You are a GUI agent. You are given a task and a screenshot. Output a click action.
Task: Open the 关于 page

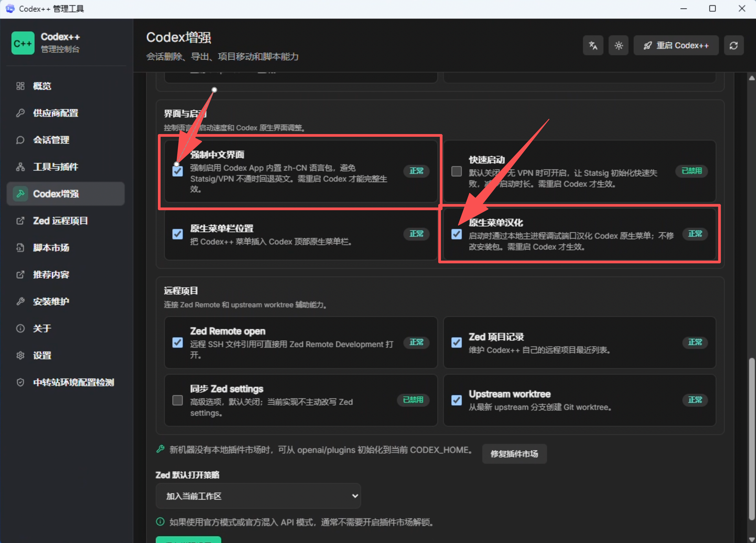tap(66, 328)
